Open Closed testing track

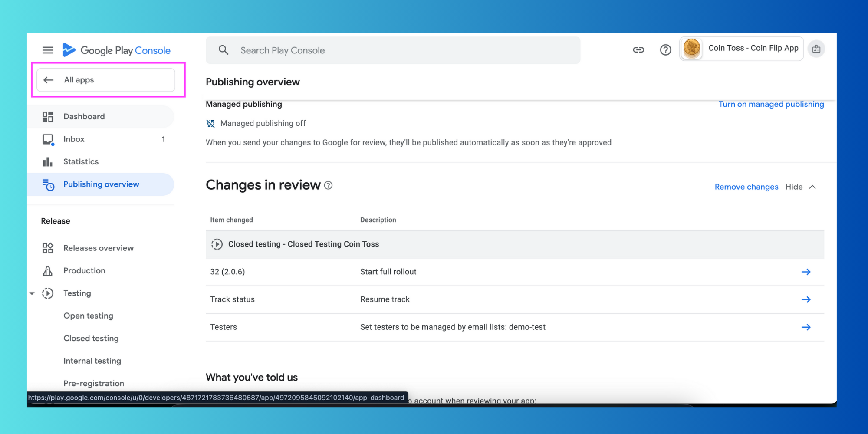click(x=91, y=339)
